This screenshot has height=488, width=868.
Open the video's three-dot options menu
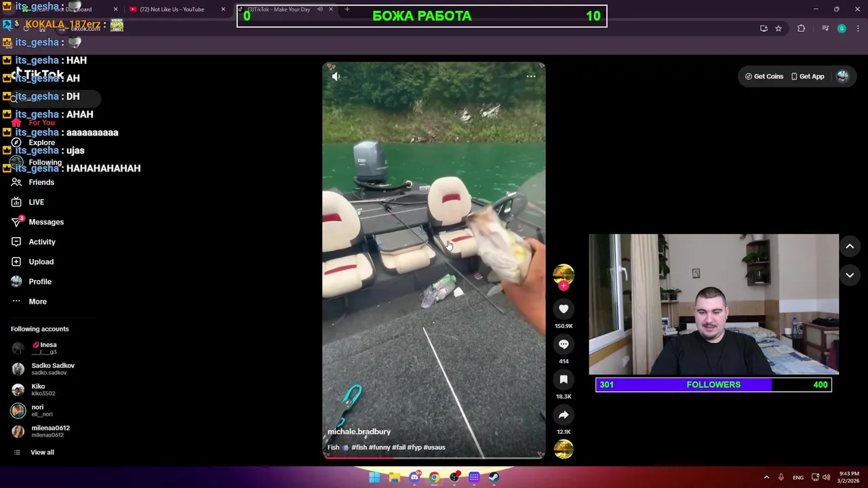pyautogui.click(x=531, y=77)
